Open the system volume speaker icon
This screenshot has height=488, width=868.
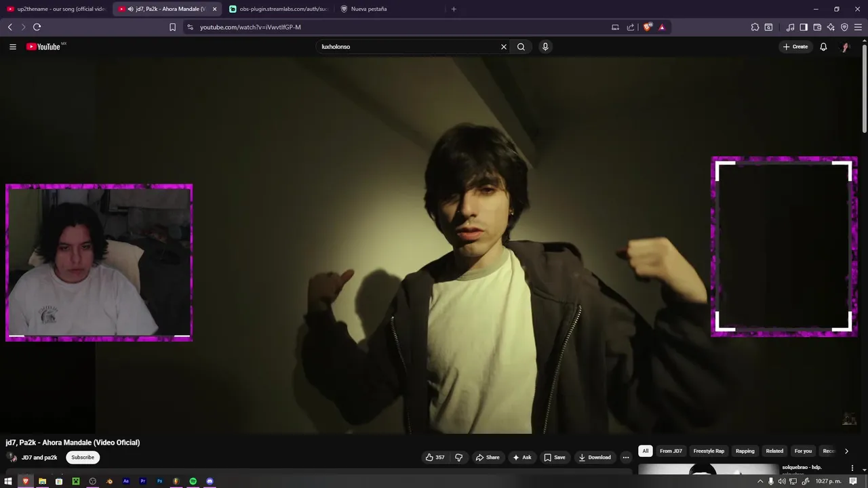point(782,481)
